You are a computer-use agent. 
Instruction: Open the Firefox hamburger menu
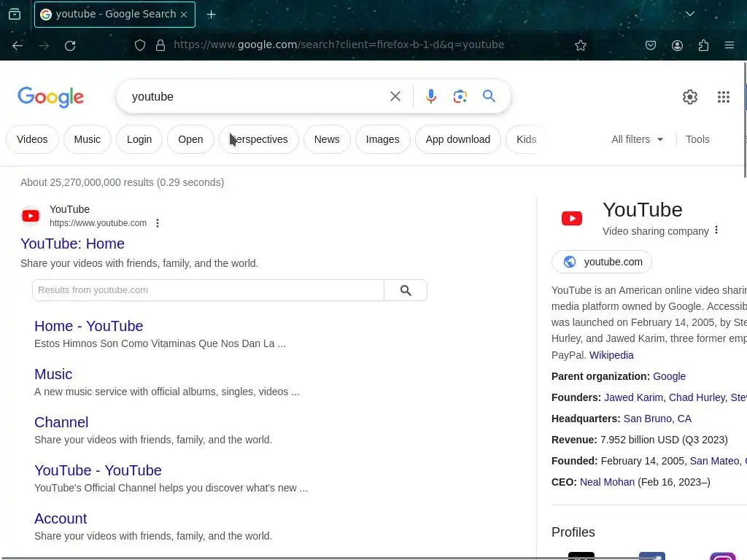tap(729, 45)
